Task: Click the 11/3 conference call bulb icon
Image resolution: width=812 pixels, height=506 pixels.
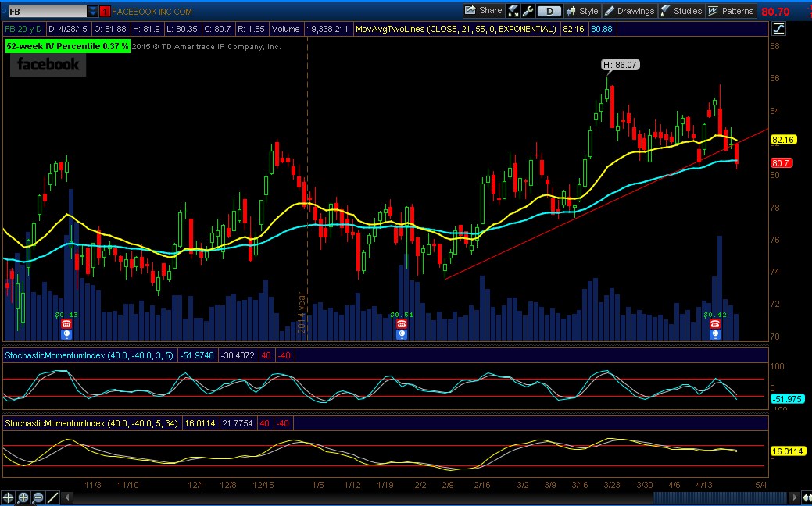Action: (66, 334)
